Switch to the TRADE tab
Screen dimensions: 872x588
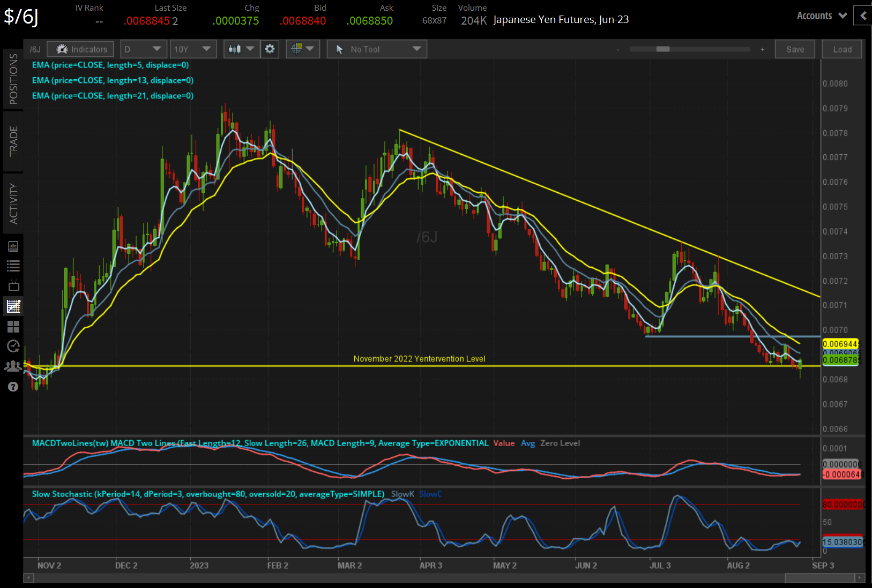click(13, 140)
